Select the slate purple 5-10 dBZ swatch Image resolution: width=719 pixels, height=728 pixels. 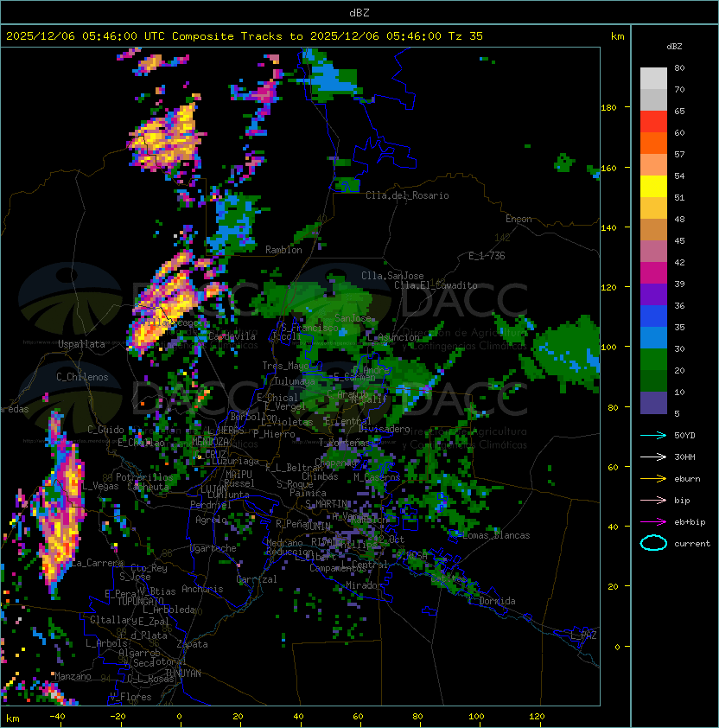(653, 403)
